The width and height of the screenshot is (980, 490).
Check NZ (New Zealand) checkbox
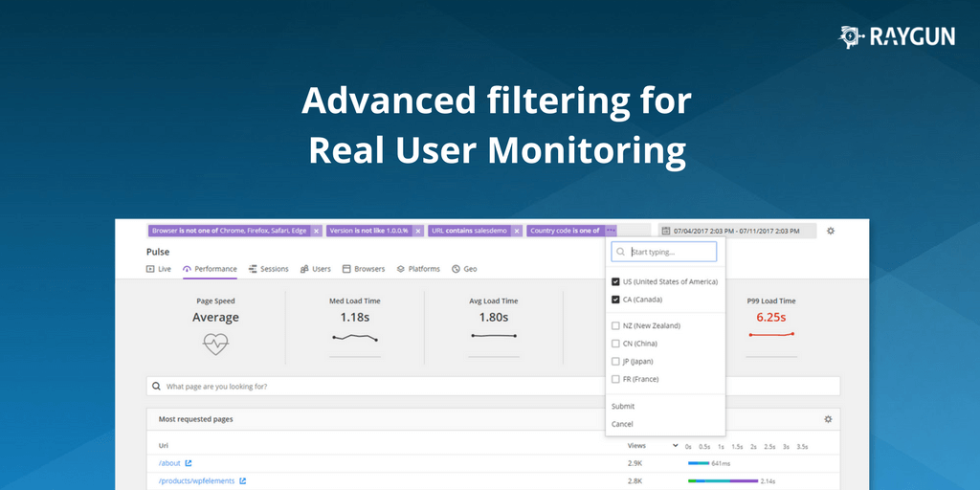[x=615, y=325]
